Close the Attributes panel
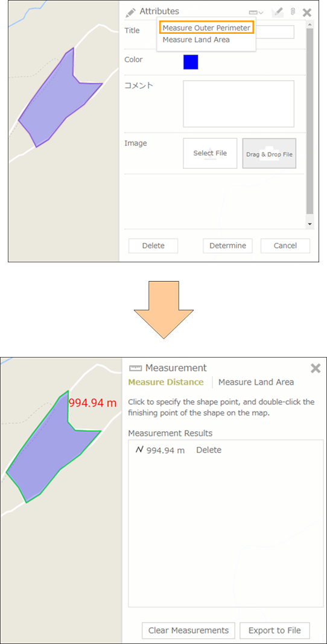 point(307,12)
